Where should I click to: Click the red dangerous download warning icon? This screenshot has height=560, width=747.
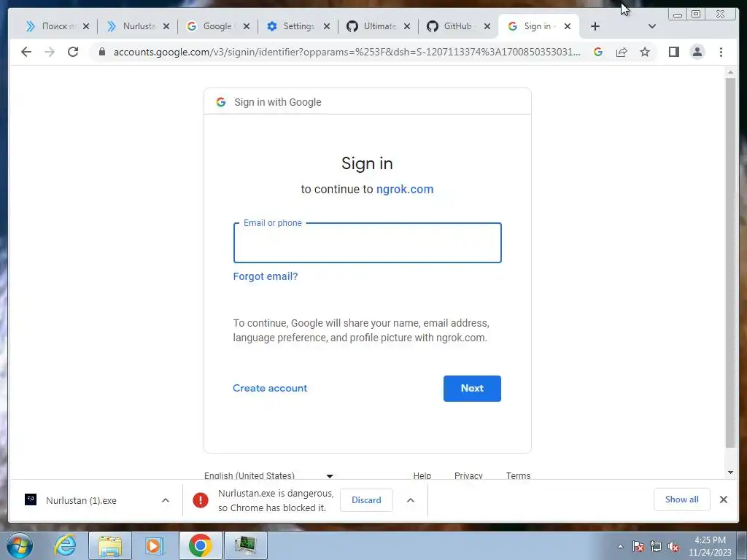[201, 500]
